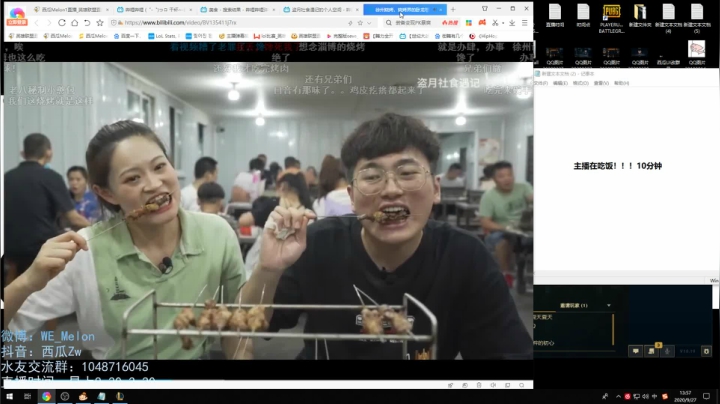Open the red game controller extension
This screenshot has width=720, height=404.
point(482,22)
